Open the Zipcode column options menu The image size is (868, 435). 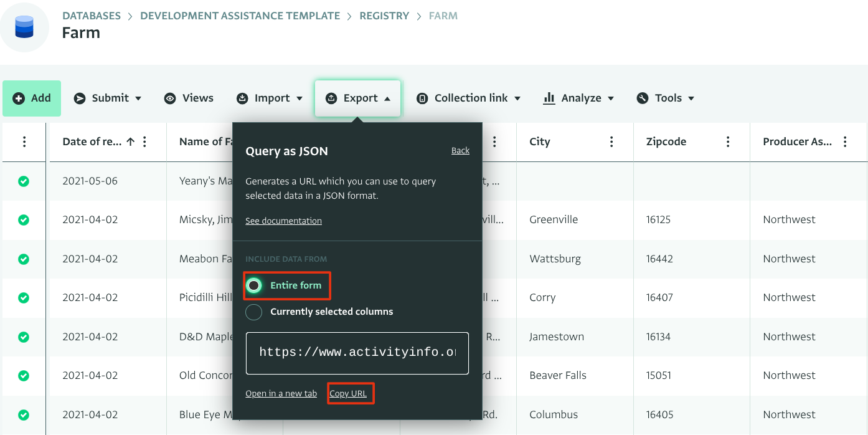click(728, 142)
